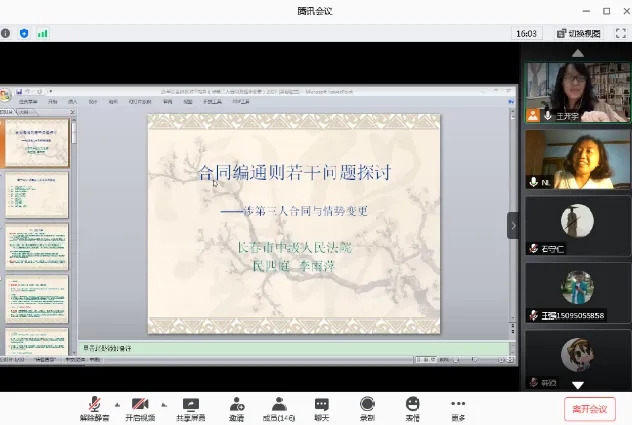Enter fullscreen mode icon at top right
The width and height of the screenshot is (632, 425).
pyautogui.click(x=621, y=33)
